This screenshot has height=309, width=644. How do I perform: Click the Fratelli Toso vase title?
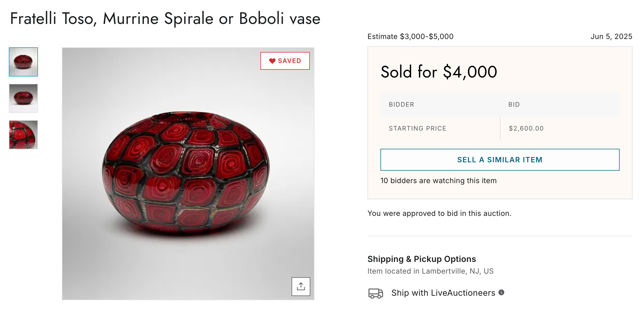click(x=165, y=18)
